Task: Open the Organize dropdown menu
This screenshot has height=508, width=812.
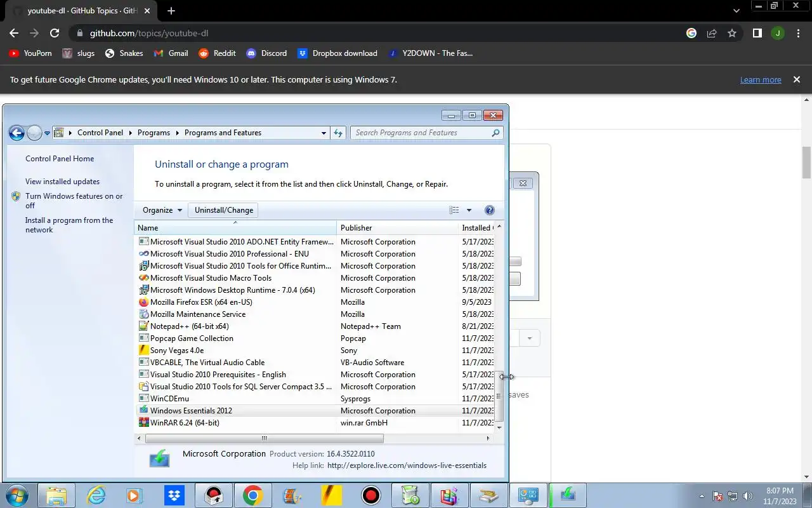Action: click(162, 210)
